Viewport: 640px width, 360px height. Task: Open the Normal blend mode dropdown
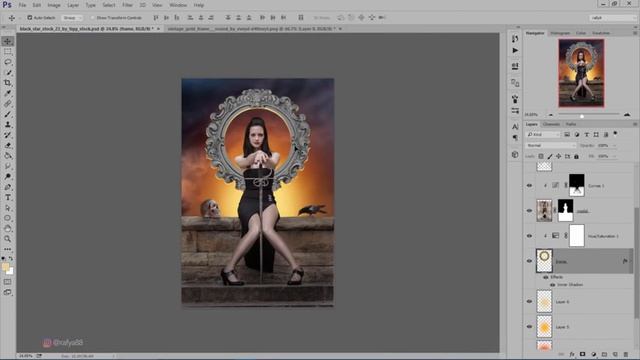551,145
